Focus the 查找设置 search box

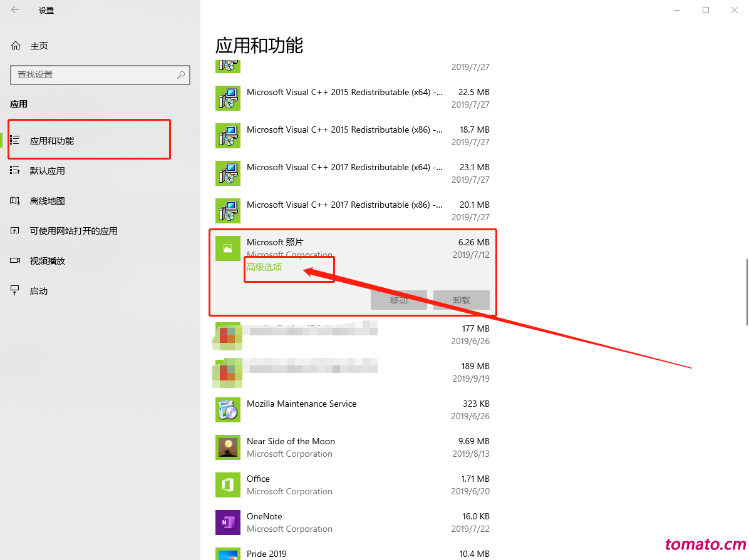click(100, 75)
